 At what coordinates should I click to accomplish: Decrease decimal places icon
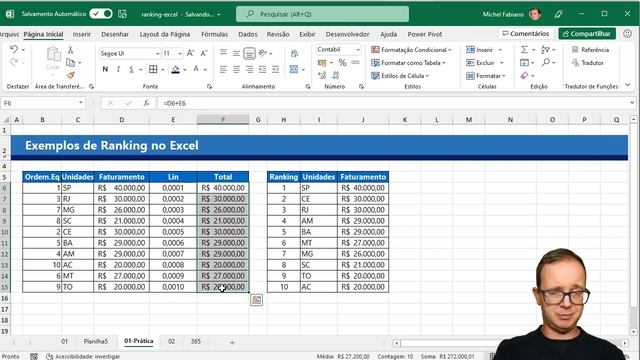[336, 76]
